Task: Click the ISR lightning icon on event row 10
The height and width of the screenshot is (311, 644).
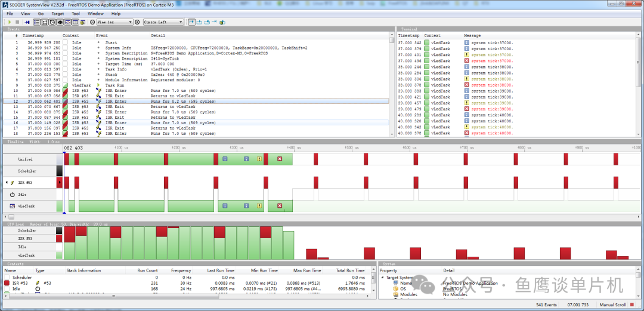Action: point(98,91)
